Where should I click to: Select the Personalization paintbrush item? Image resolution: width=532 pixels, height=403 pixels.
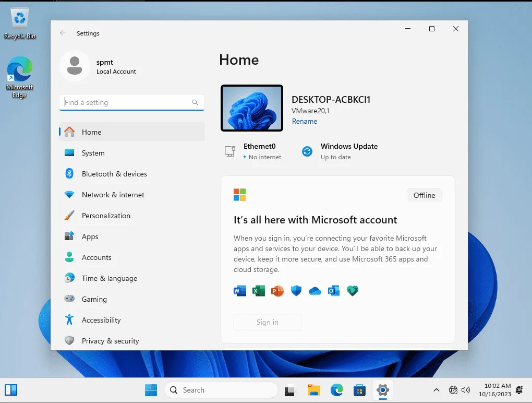click(x=131, y=216)
